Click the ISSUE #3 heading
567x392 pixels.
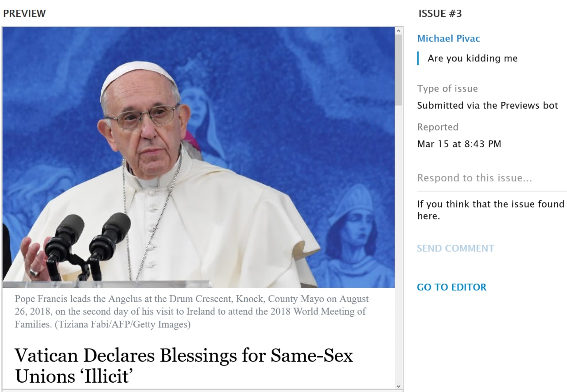(440, 14)
